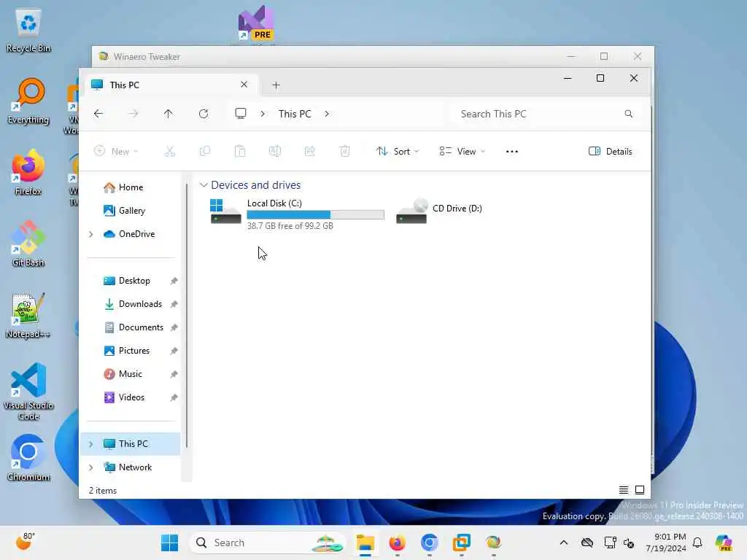747x560 pixels.
Task: Add a new File Explorer tab
Action: pyautogui.click(x=276, y=85)
